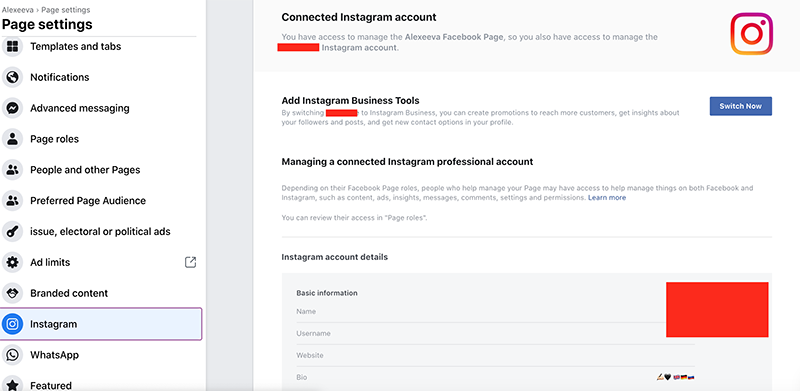Open People and other Pages
The height and width of the screenshot is (391, 800).
point(85,170)
